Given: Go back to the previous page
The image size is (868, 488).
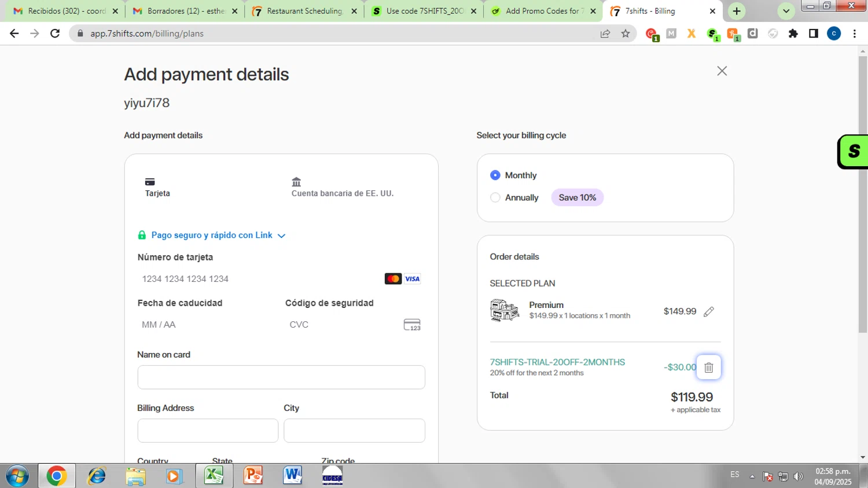Looking at the screenshot, I should (x=14, y=34).
